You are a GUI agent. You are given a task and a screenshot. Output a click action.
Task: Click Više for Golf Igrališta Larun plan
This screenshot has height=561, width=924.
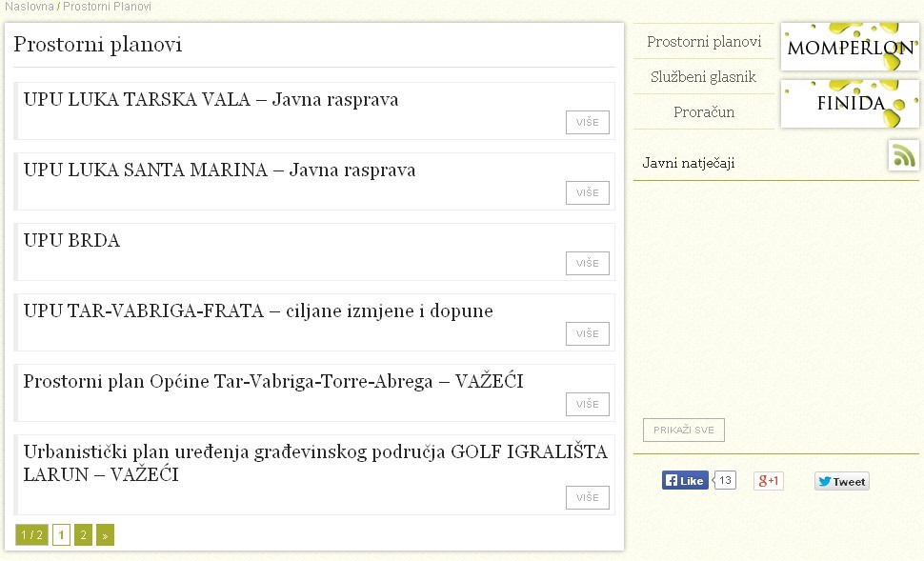click(588, 497)
